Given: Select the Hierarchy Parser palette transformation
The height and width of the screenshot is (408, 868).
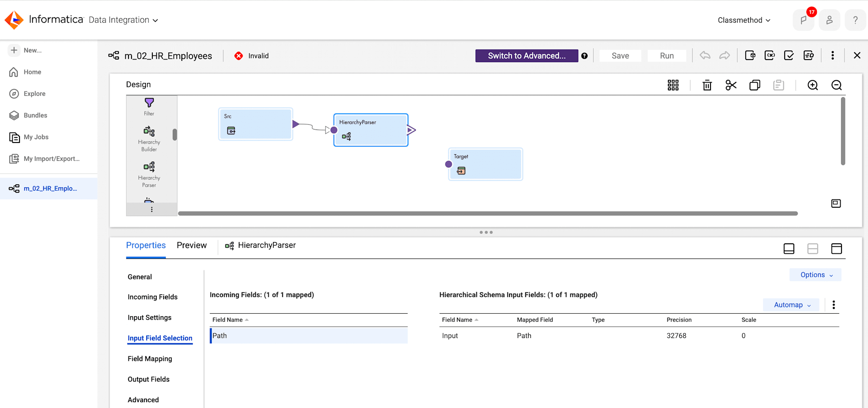Looking at the screenshot, I should (x=149, y=174).
